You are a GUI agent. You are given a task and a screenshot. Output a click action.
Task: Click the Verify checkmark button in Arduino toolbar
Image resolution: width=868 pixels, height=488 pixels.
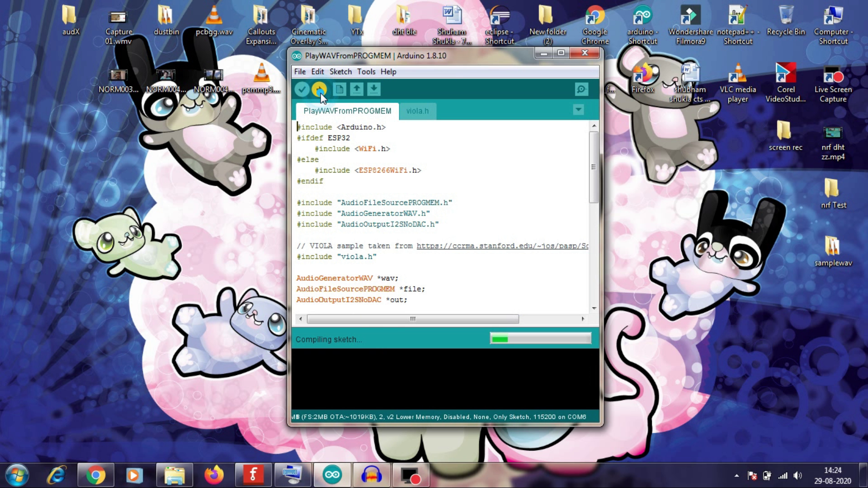[302, 89]
